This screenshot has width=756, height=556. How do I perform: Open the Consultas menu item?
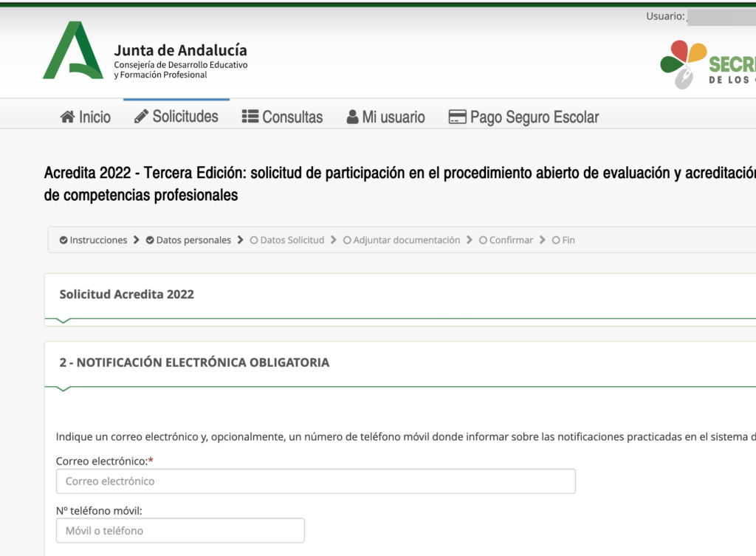(292, 117)
